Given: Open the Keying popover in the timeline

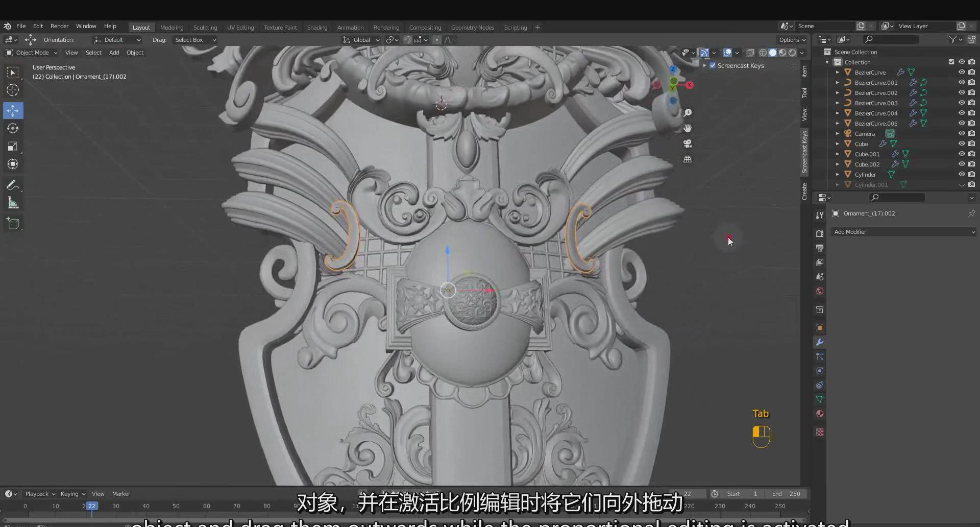Looking at the screenshot, I should point(72,494).
